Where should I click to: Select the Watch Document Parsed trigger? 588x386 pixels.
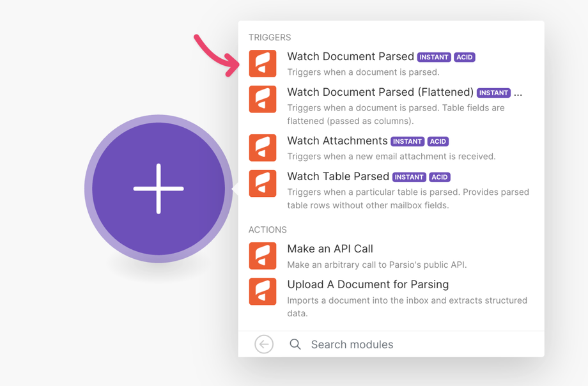391,63
